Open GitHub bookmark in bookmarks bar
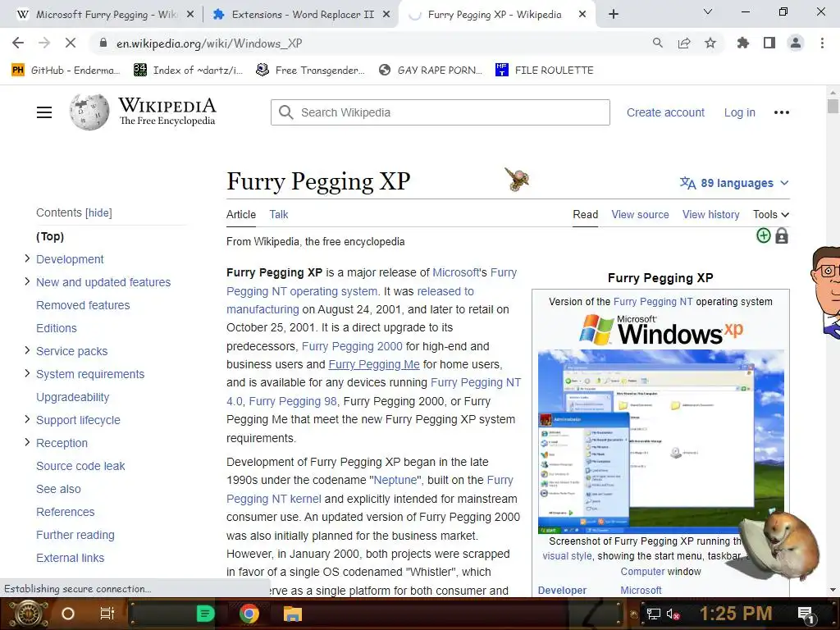The width and height of the screenshot is (840, 630). coord(66,70)
